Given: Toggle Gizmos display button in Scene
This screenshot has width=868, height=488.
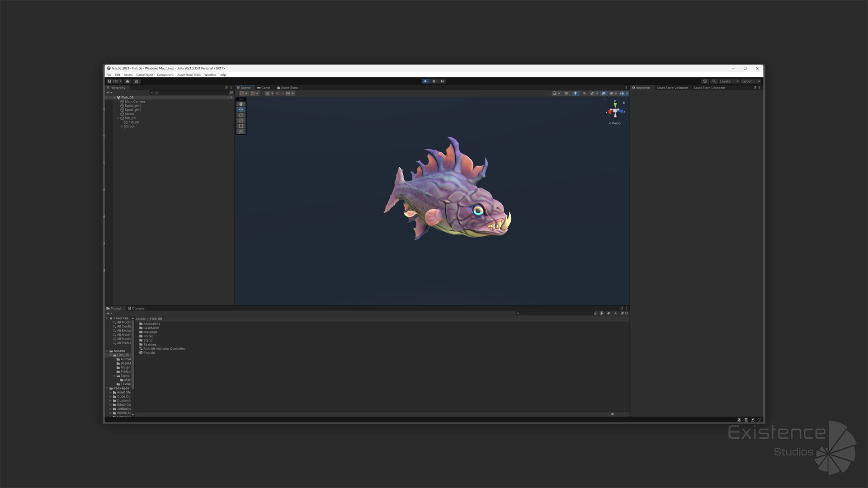Looking at the screenshot, I should pos(622,94).
